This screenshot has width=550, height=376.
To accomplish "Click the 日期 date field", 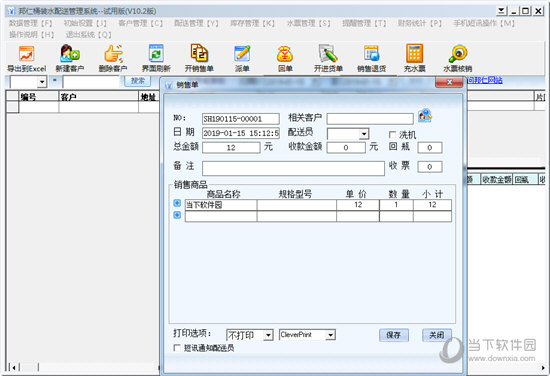I will (241, 133).
